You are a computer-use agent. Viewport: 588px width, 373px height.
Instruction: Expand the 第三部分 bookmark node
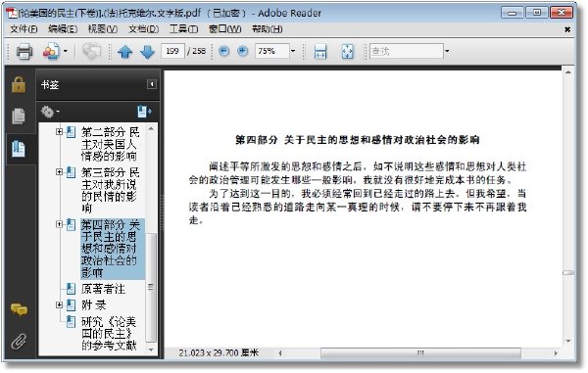tap(59, 172)
